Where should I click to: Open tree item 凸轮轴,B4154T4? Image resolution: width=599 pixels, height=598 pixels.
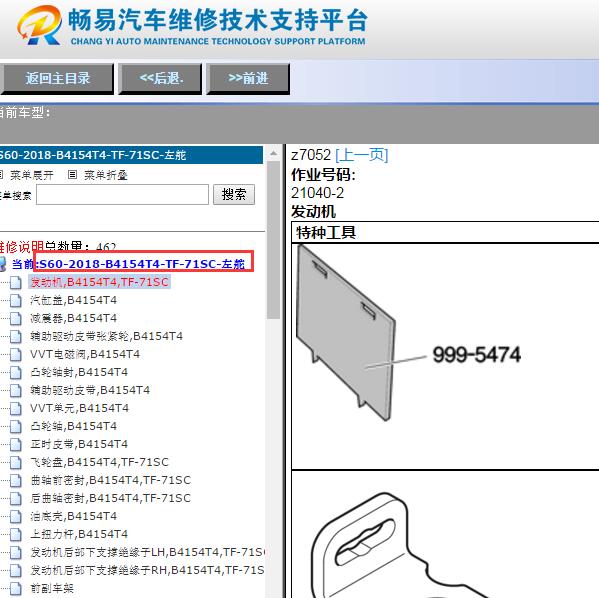[74, 426]
